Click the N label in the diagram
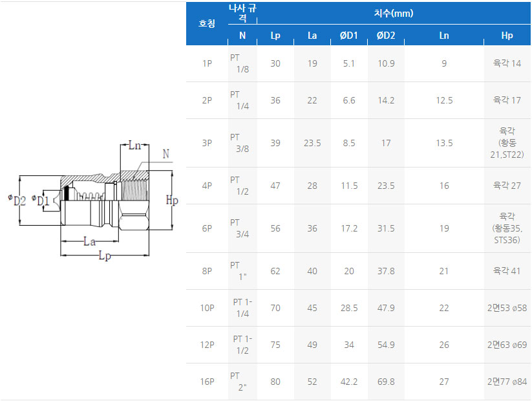 click(x=166, y=155)
